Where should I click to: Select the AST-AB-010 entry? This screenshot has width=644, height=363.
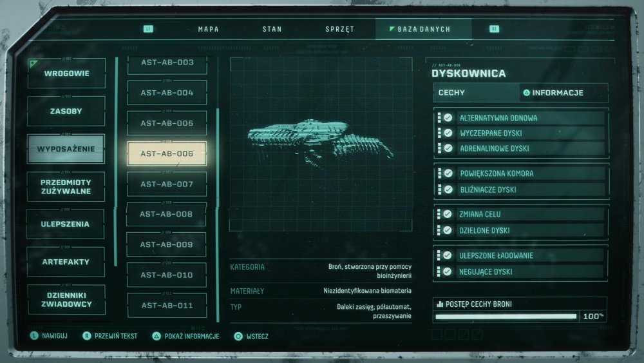pos(167,275)
